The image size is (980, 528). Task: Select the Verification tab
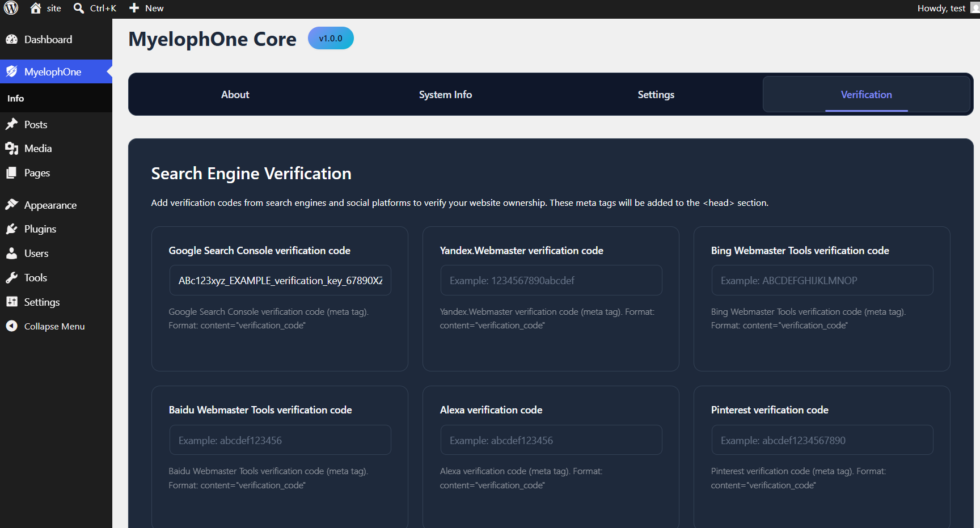coord(867,95)
